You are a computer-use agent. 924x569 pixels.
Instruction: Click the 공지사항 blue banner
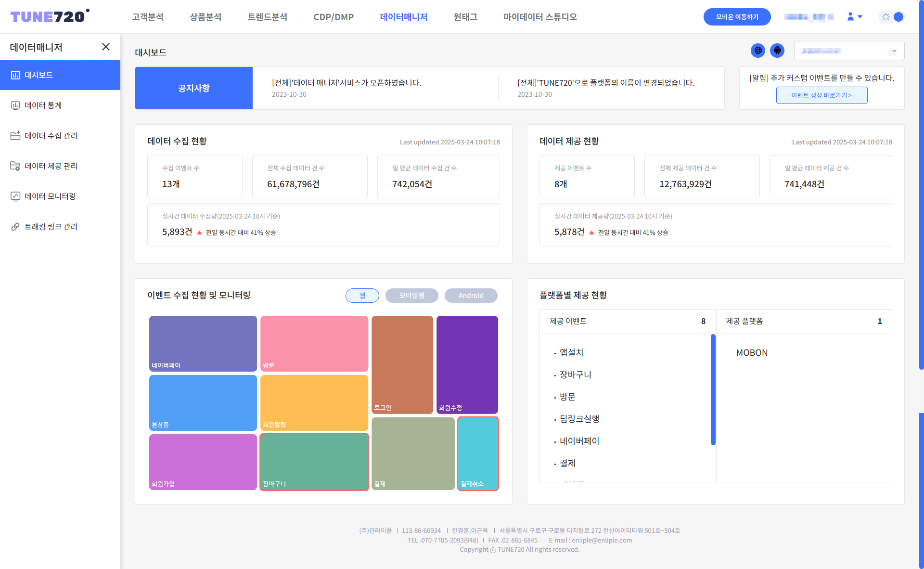pos(194,88)
